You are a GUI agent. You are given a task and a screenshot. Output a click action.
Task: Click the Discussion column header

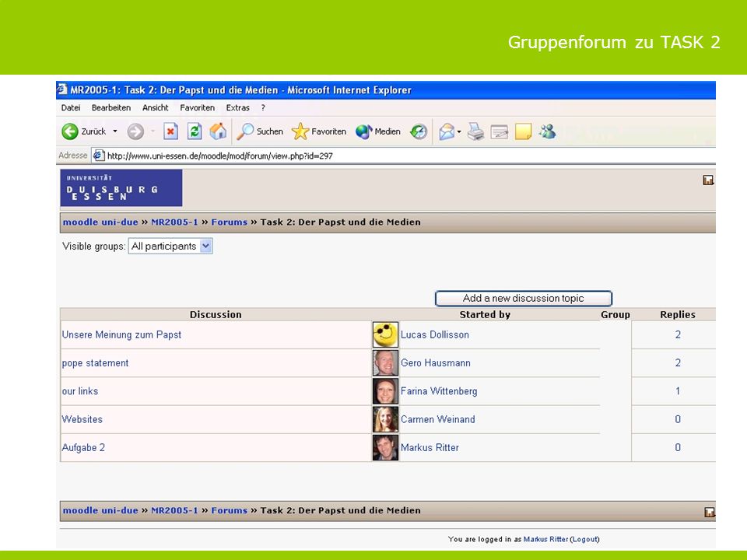216,314
